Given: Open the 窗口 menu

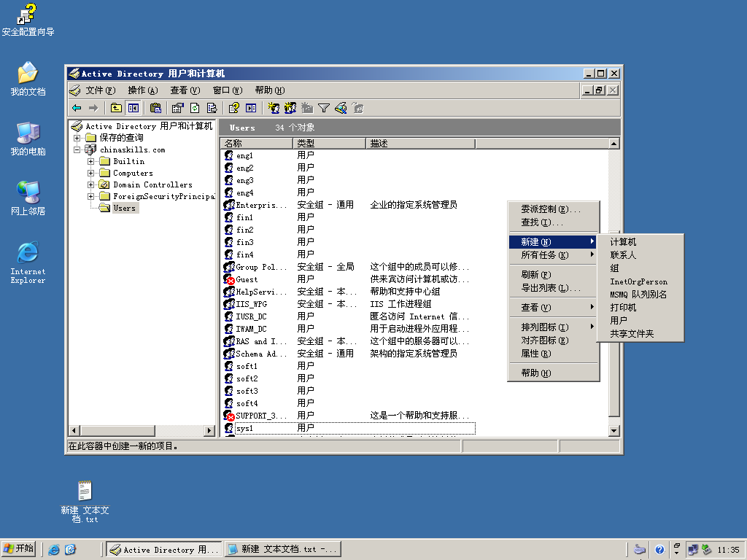Looking at the screenshot, I should click(x=228, y=90).
